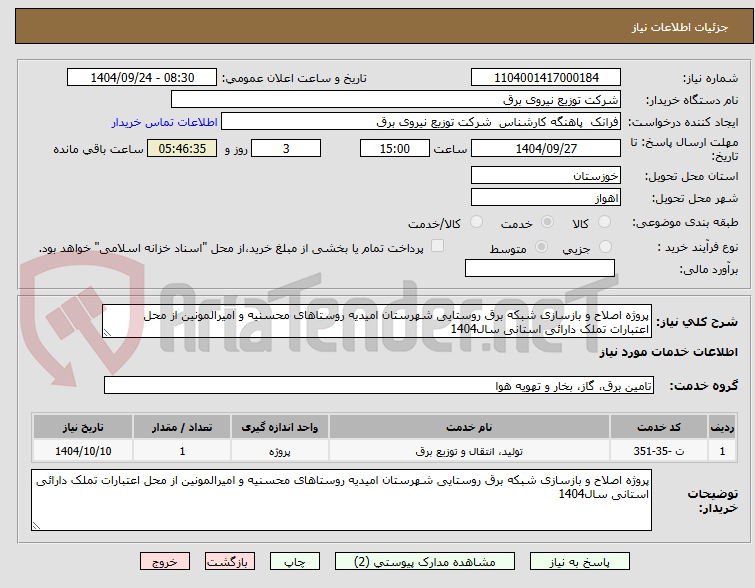
Task: Click the remaining days field showing 3
Action: [x=286, y=148]
